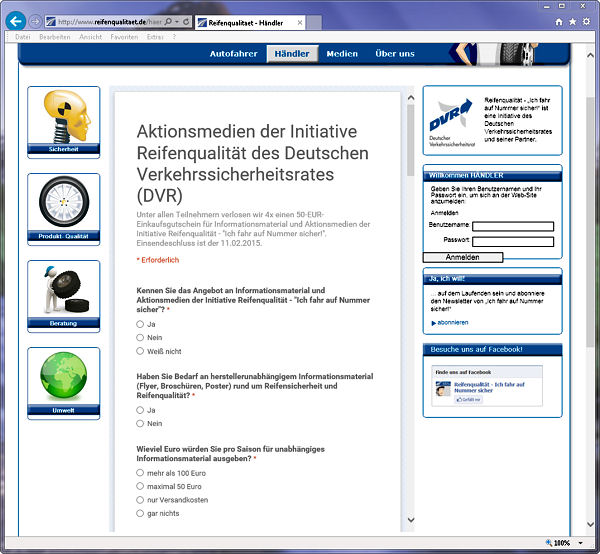
Task: Open browser tools gear icon
Action: (586, 22)
